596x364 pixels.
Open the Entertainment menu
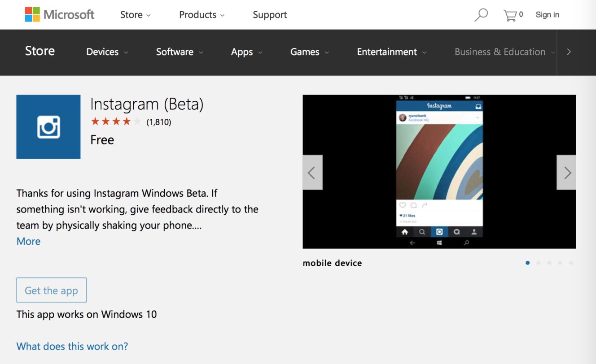pyautogui.click(x=392, y=52)
